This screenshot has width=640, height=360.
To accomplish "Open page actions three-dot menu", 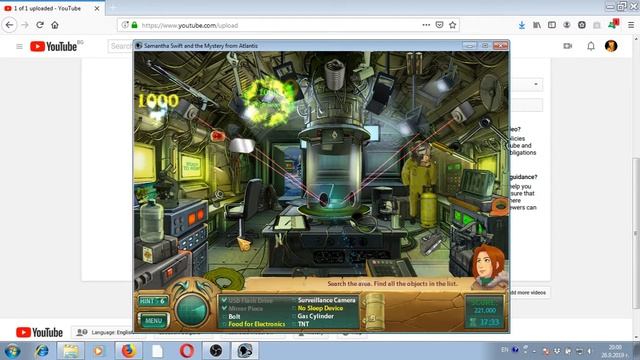I will pos(426,25).
